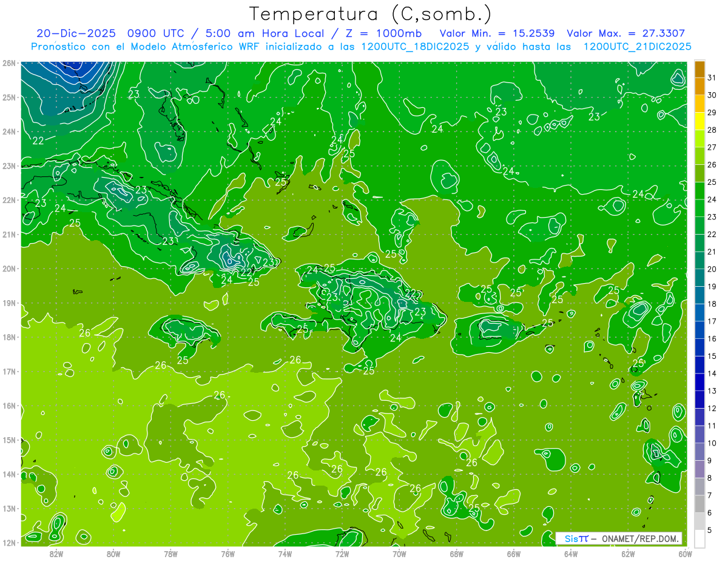Click the '12' label on the color scale
The height and width of the screenshot is (562, 728).
pos(712,408)
